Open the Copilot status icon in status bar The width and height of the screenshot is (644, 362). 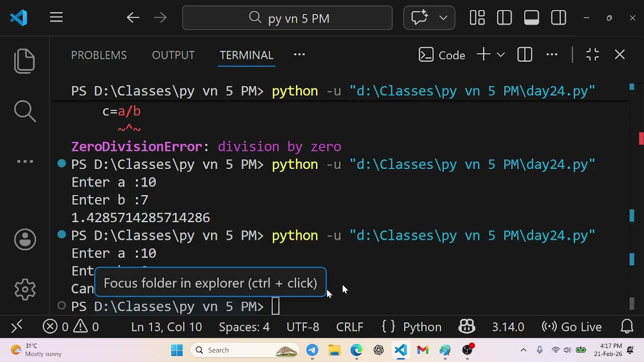click(467, 327)
